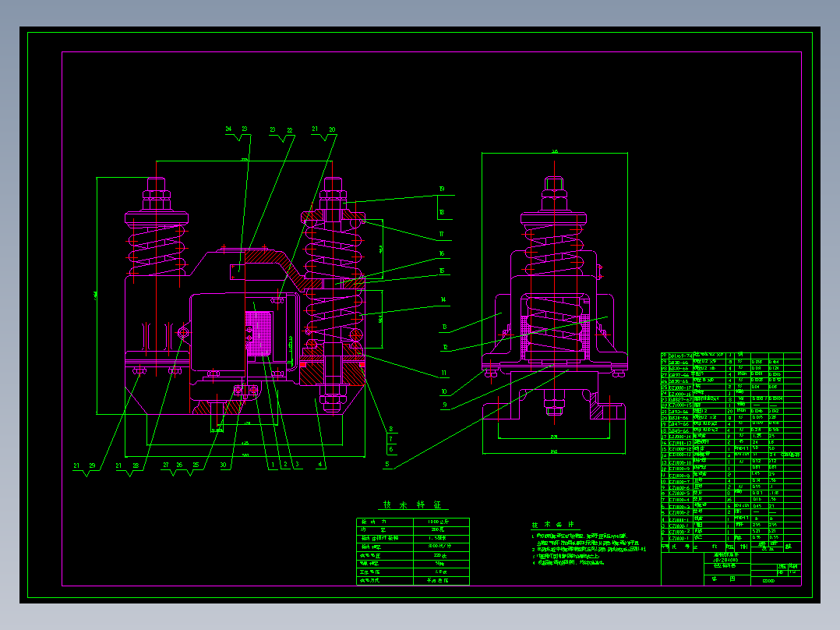Click callout number 14 leader label
Viewport: 840px width, 630px height.
443,299
